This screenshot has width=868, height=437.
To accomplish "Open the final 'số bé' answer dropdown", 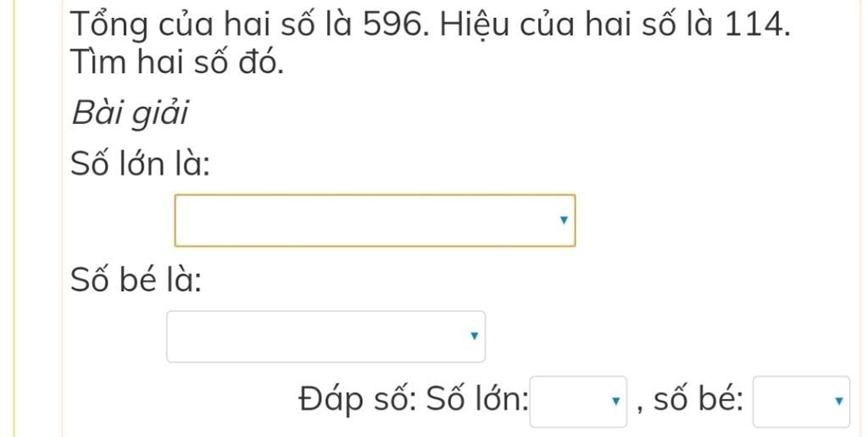I will pyautogui.click(x=801, y=401).
